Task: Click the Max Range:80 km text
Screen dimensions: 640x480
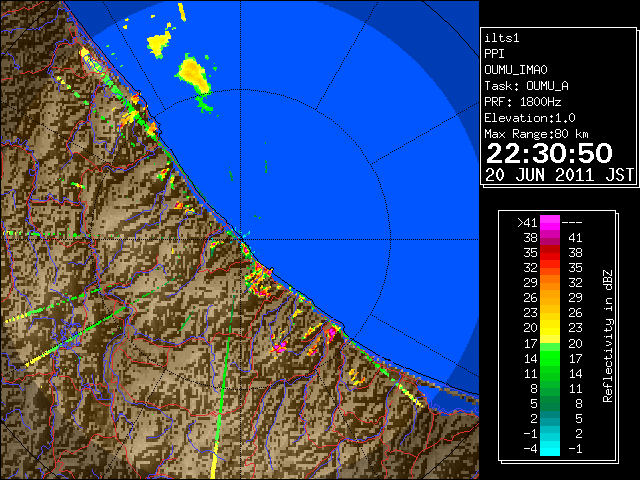Action: click(536, 134)
